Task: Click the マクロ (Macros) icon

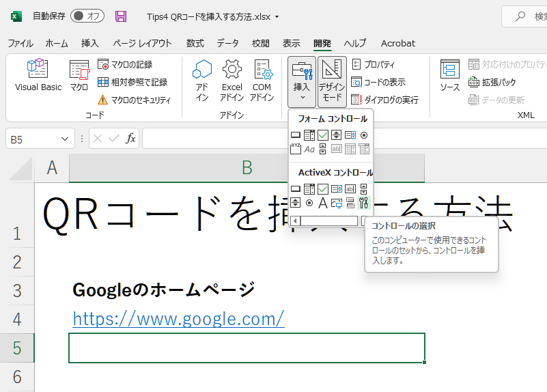Action: tap(79, 75)
